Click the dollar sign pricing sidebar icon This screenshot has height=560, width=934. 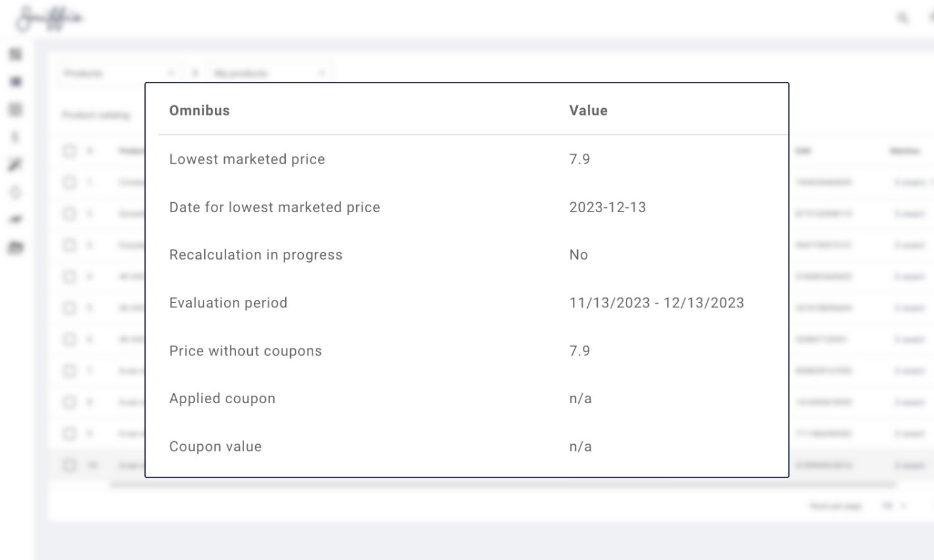16,137
